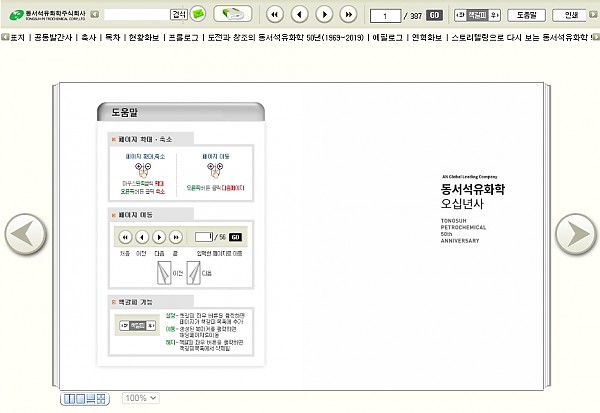This screenshot has height=413, width=600.
Task: Select the two-page spread view icon
Action: tap(69, 399)
